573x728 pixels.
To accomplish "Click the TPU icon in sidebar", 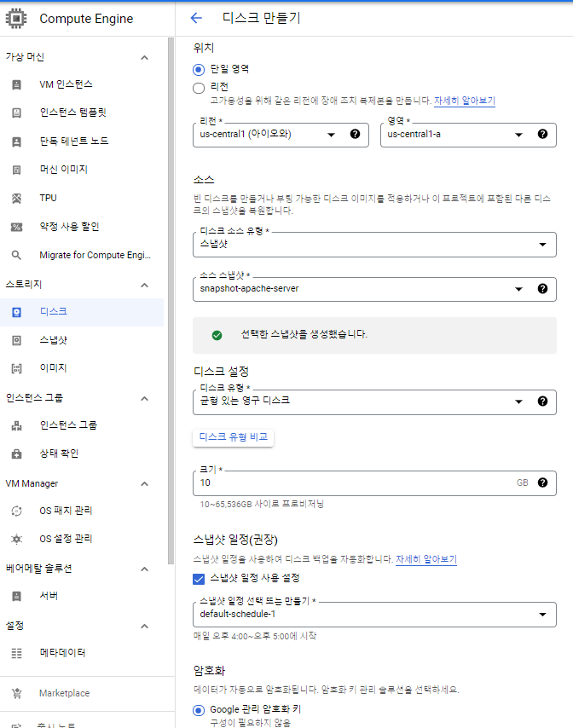I will (17, 199).
